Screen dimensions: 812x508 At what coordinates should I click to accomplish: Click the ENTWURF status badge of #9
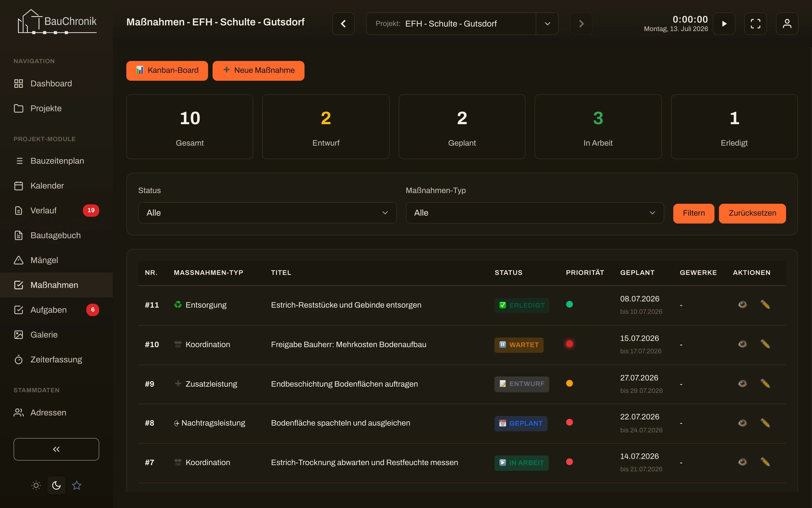coord(522,384)
